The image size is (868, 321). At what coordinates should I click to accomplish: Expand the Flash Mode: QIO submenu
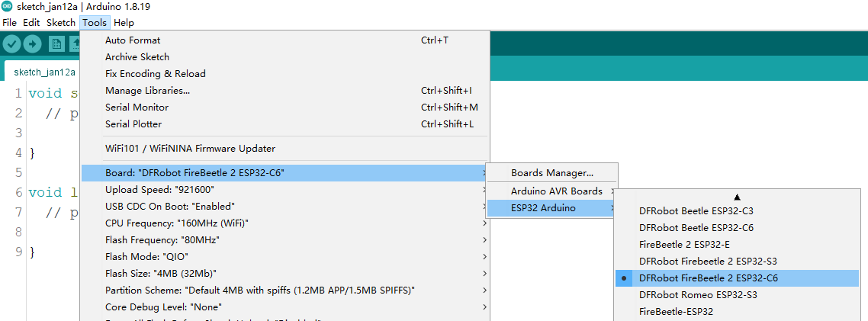coord(285,257)
